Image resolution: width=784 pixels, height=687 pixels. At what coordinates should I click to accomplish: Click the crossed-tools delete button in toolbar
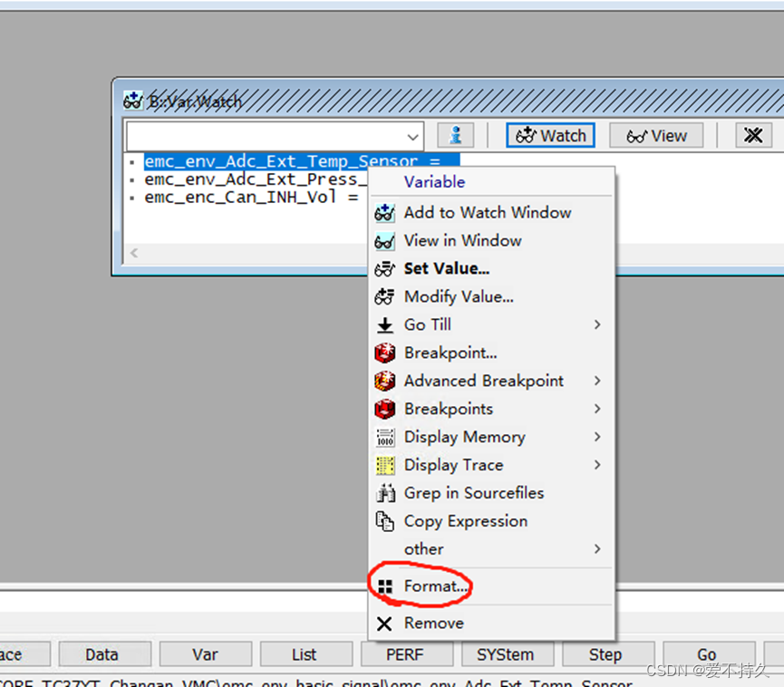point(753,136)
